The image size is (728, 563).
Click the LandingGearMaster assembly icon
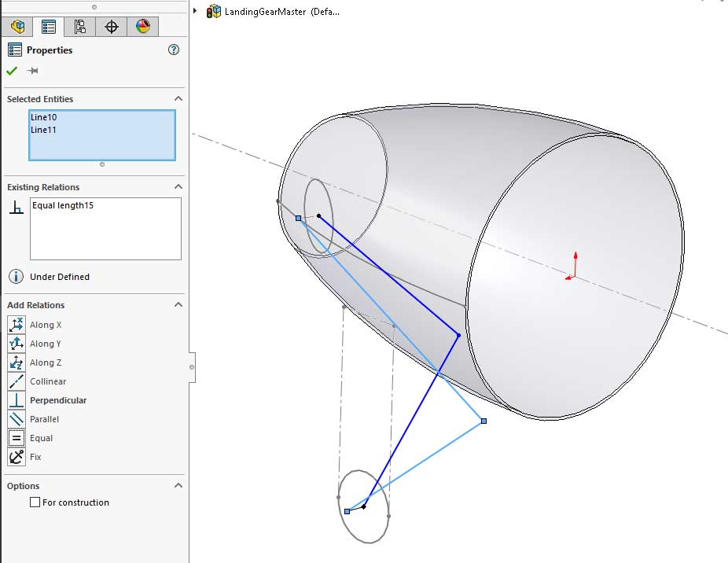click(214, 12)
